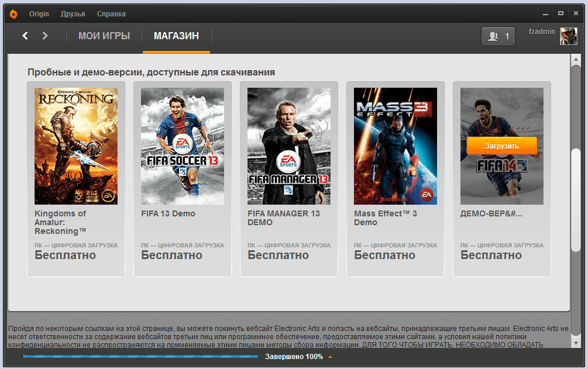The width and height of the screenshot is (588, 369).
Task: Click ПК — ЦИФРОВАЯ ЗАГРУЗКА under ДЕМО-ВЕР&#...
Action: pyautogui.click(x=502, y=245)
